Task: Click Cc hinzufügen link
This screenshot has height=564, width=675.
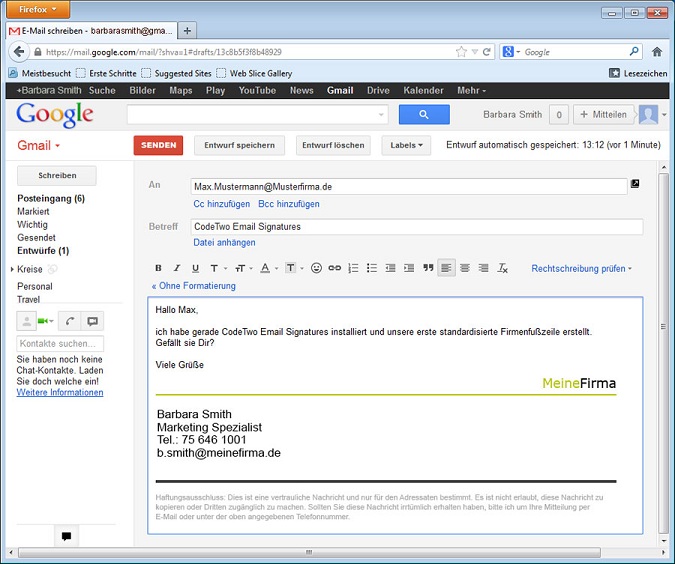Action: (x=221, y=204)
